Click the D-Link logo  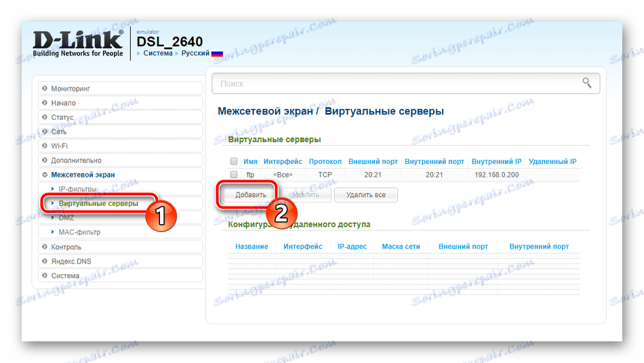coord(78,43)
